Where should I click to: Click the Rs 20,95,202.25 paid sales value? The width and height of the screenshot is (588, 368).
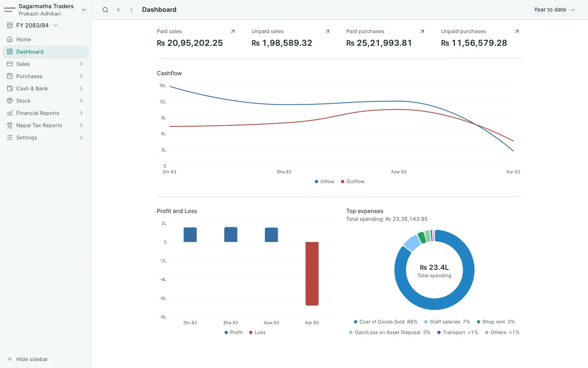[190, 43]
